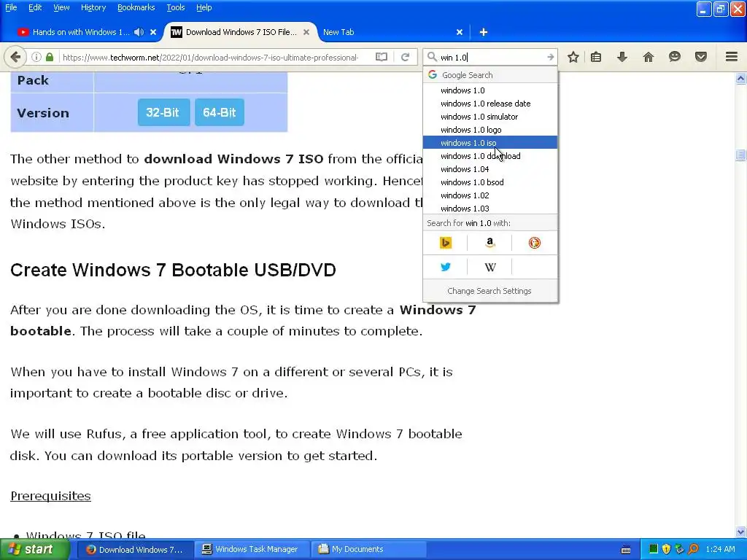Open the Bookmarks menu
Viewport: 747px width, 560px height.
(x=136, y=7)
